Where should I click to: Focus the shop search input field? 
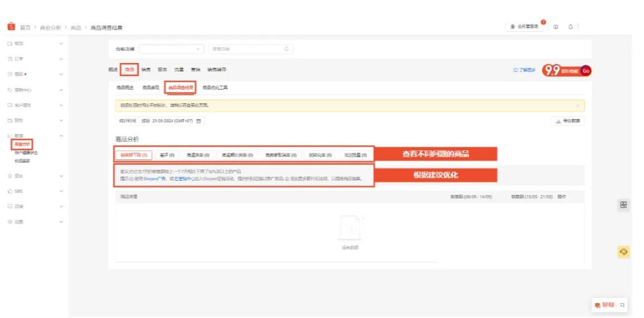[x=251, y=49]
